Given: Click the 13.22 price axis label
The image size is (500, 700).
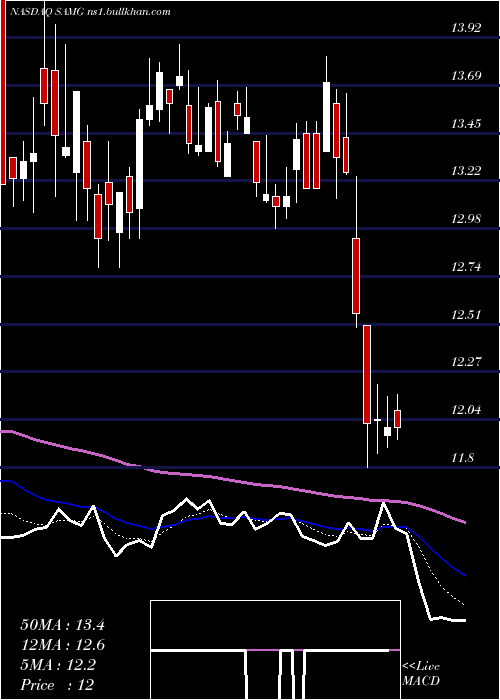Looking at the screenshot, I should (x=466, y=171).
